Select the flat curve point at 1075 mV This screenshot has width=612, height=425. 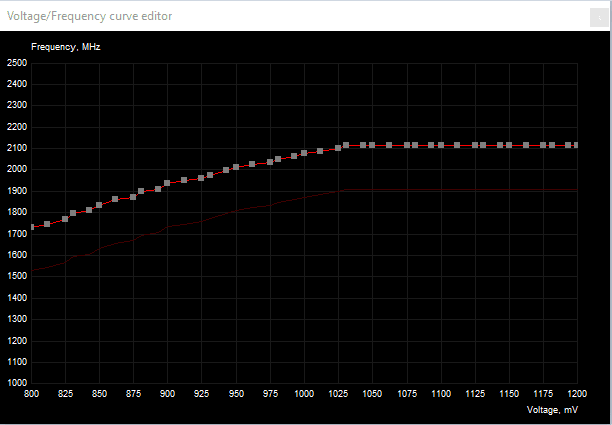click(x=407, y=145)
